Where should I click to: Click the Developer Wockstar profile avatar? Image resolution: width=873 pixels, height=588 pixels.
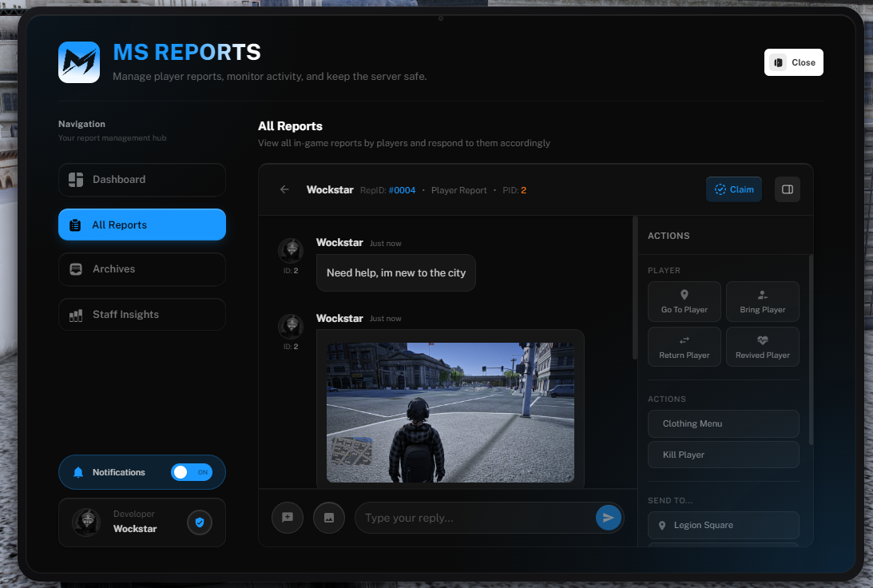click(86, 522)
